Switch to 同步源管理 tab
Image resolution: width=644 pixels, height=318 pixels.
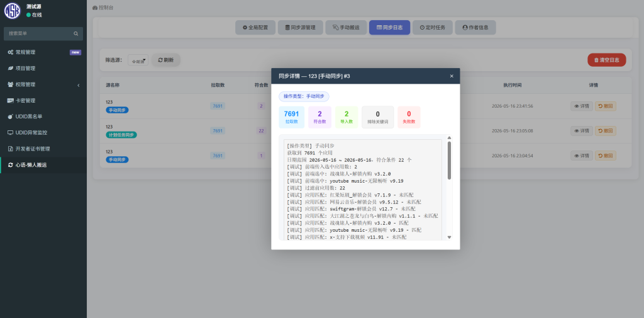click(x=300, y=28)
